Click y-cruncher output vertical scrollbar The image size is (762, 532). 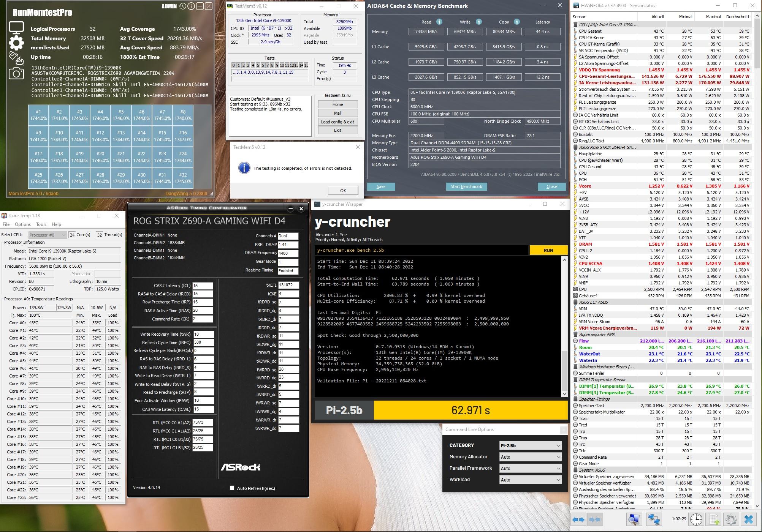click(x=564, y=327)
